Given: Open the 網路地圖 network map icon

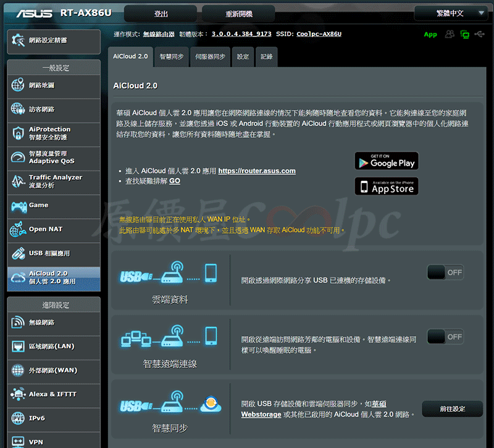Looking at the screenshot, I should coord(18,85).
